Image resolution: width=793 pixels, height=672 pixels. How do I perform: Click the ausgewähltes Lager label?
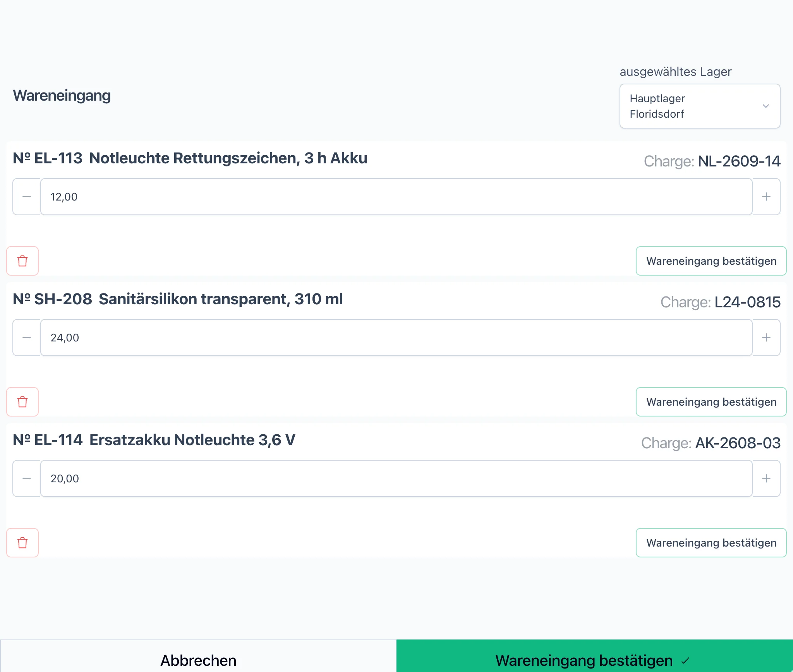tap(676, 72)
